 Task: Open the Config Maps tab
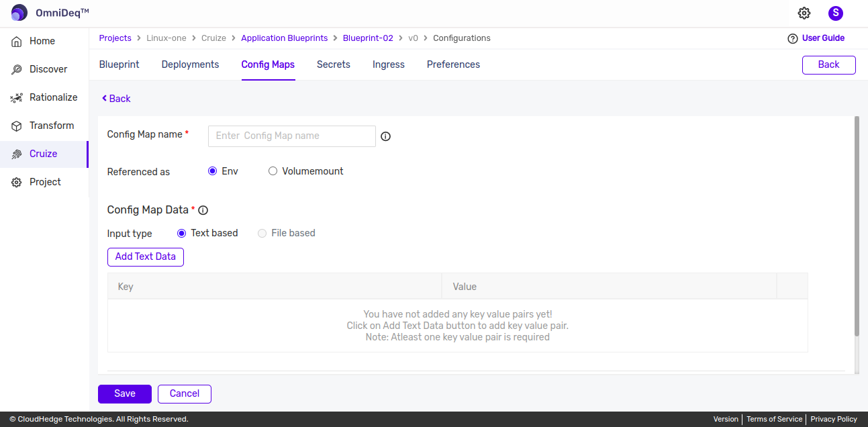click(268, 64)
